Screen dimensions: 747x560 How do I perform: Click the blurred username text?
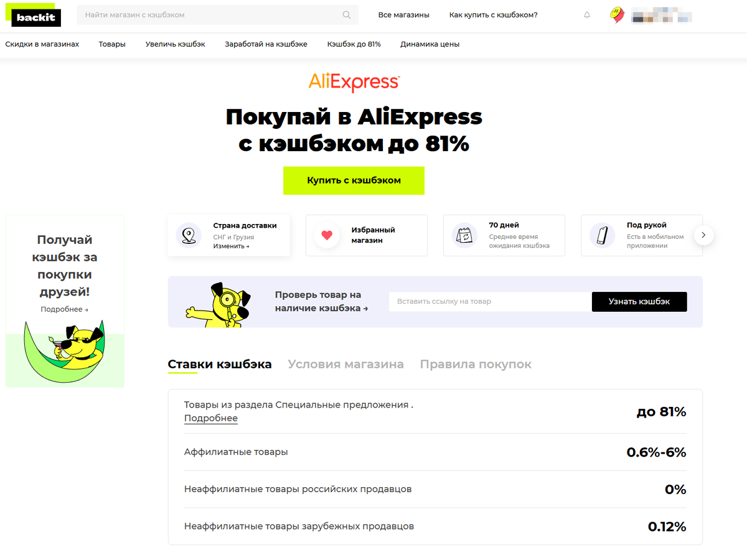[662, 15]
